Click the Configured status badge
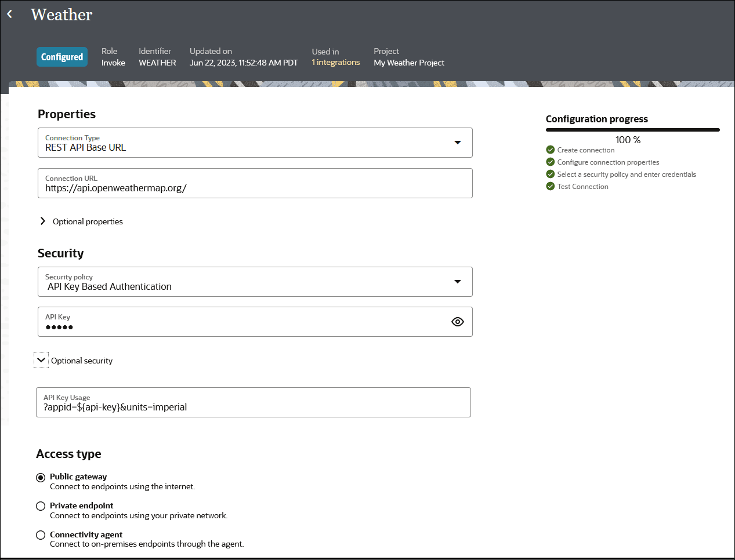Screen dimensions: 735x560 (x=62, y=57)
